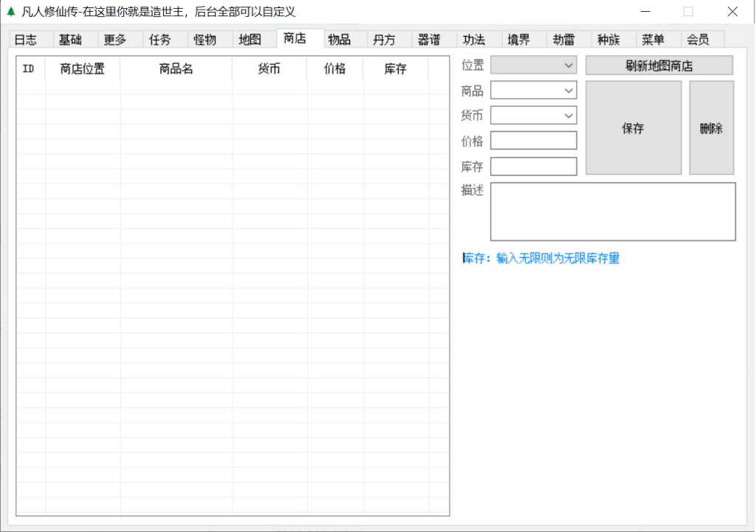Switch to the 功法 tab

[x=474, y=40]
